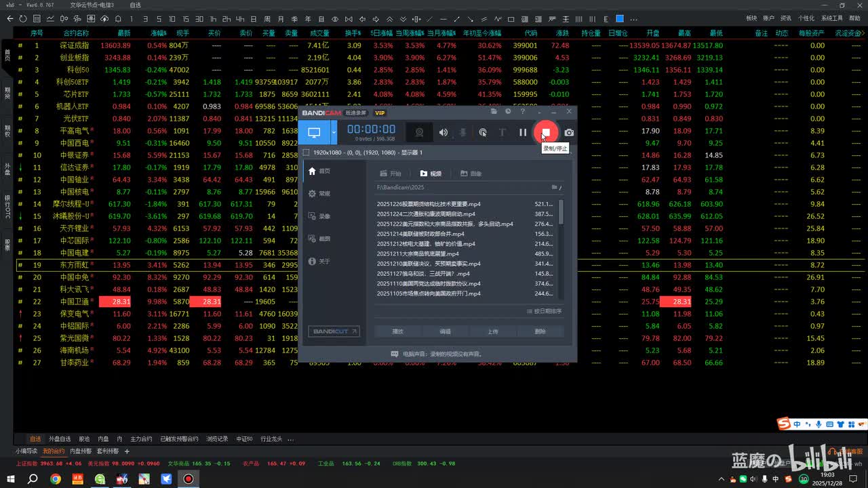Open the 截图 settings in Bandicam sidebar
Image resolution: width=868 pixels, height=488 pixels.
click(x=319, y=239)
